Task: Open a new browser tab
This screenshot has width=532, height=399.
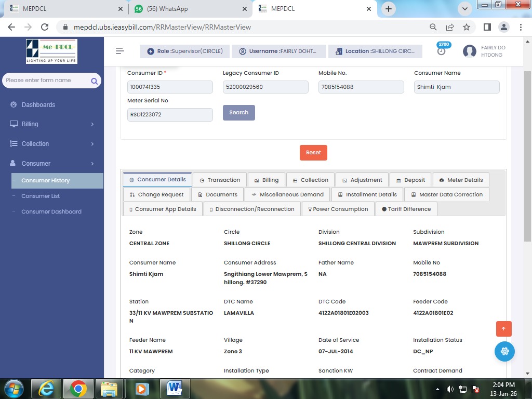Action: (x=389, y=9)
